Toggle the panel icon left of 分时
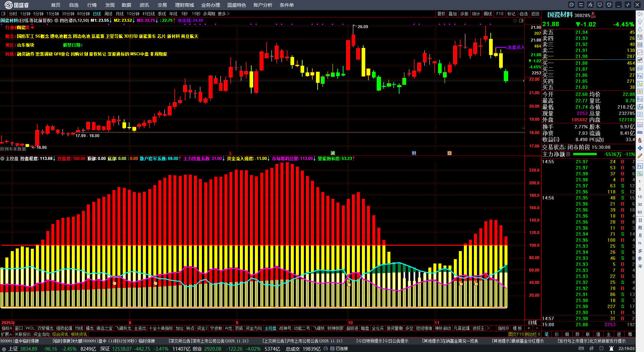 [x=3, y=14]
